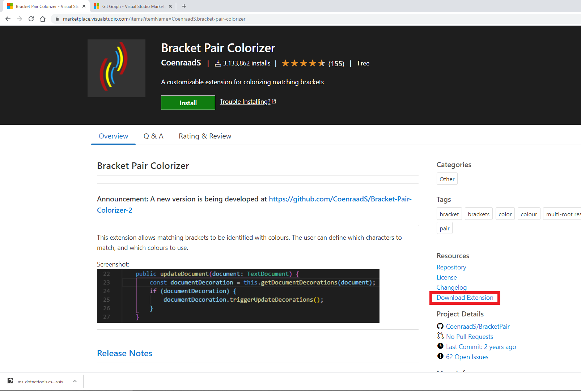Viewport: 581px width, 392px height.
Task: Select the pull requests icon next to No Pull Requests
Action: [x=440, y=336]
